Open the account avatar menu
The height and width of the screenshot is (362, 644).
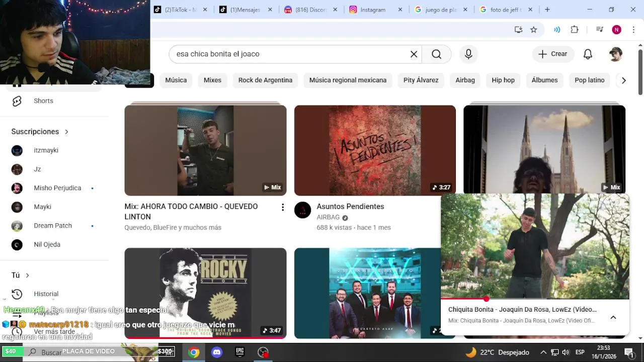pyautogui.click(x=615, y=54)
